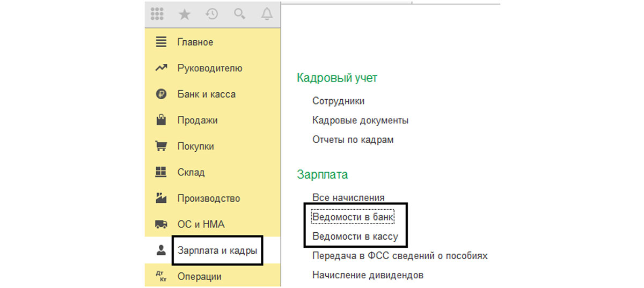
Task: Open Ведомости в кассу
Action: point(355,237)
